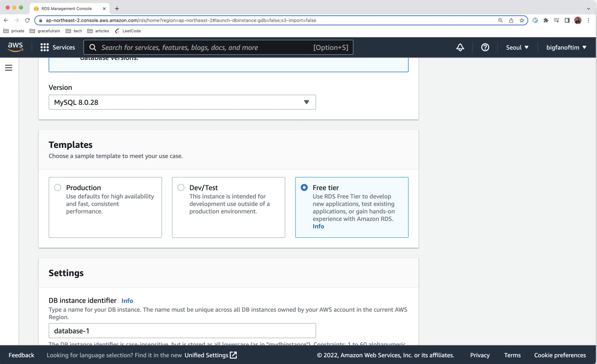Click the AWS logo home icon
This screenshot has width=597, height=364.
click(x=15, y=47)
